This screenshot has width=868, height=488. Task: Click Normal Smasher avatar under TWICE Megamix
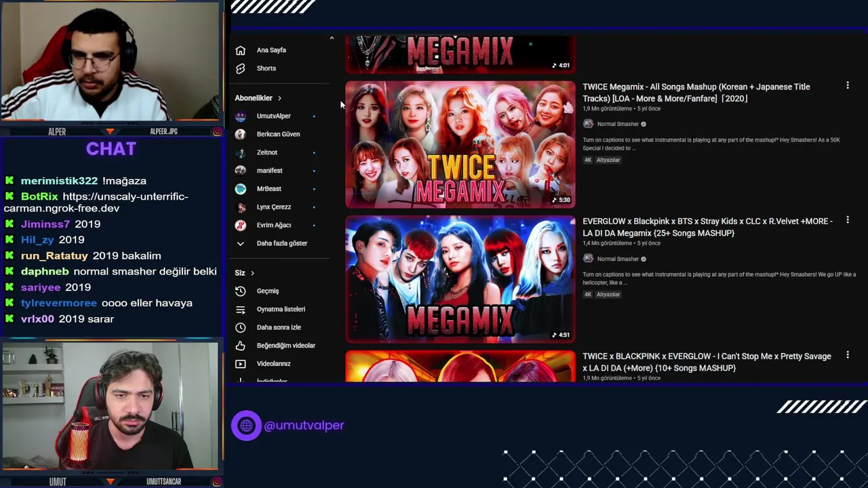tap(588, 124)
